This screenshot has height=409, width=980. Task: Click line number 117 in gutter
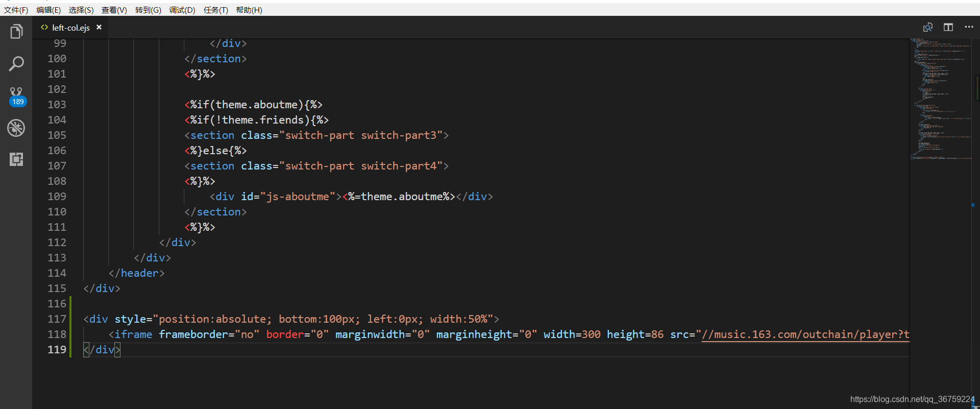57,319
